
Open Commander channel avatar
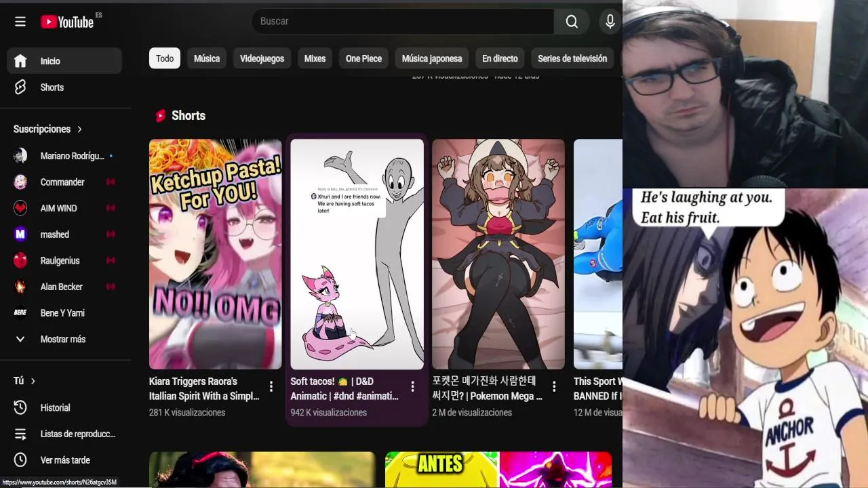tap(20, 182)
